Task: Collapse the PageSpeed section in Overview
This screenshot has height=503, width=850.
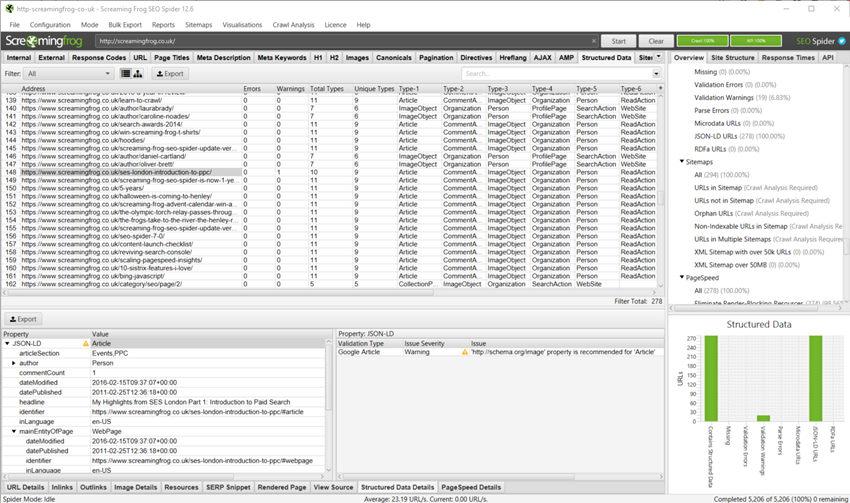Action: click(682, 277)
